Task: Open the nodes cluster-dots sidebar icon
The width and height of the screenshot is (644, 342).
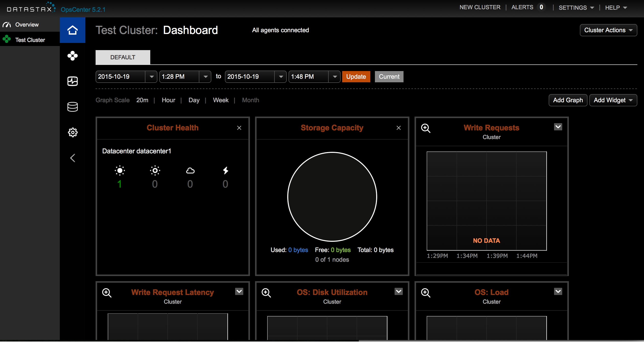Action: [73, 56]
